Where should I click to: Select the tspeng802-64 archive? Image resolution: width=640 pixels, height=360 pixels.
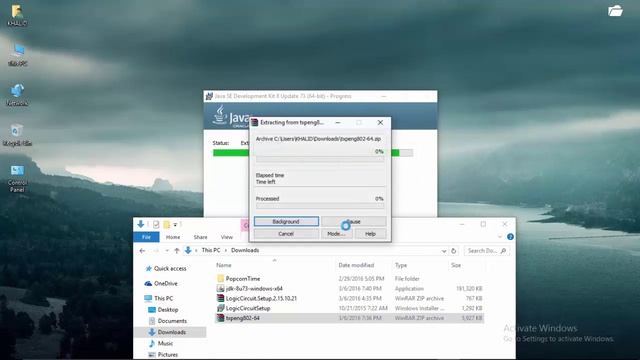pyautogui.click(x=349, y=318)
